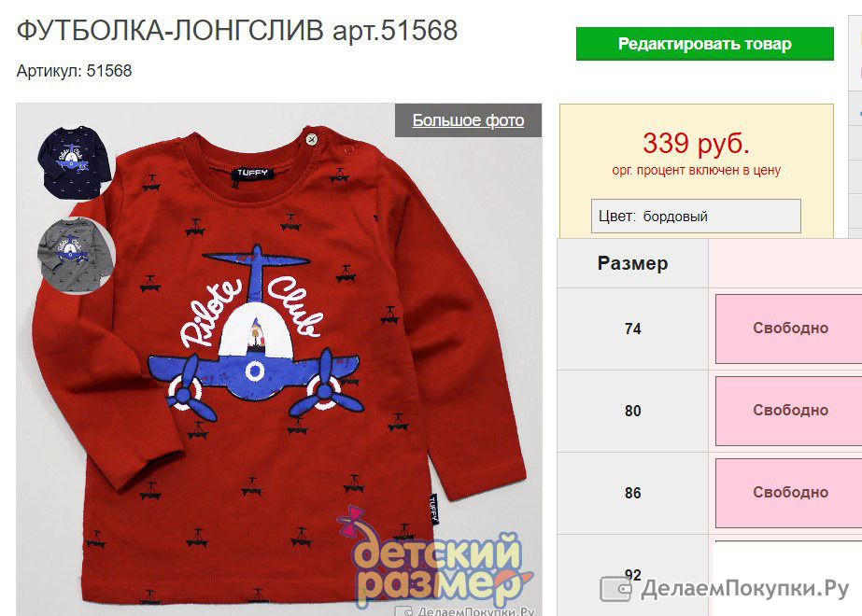Click the size 80 row label
The height and width of the screenshot is (616, 862).
click(x=633, y=411)
